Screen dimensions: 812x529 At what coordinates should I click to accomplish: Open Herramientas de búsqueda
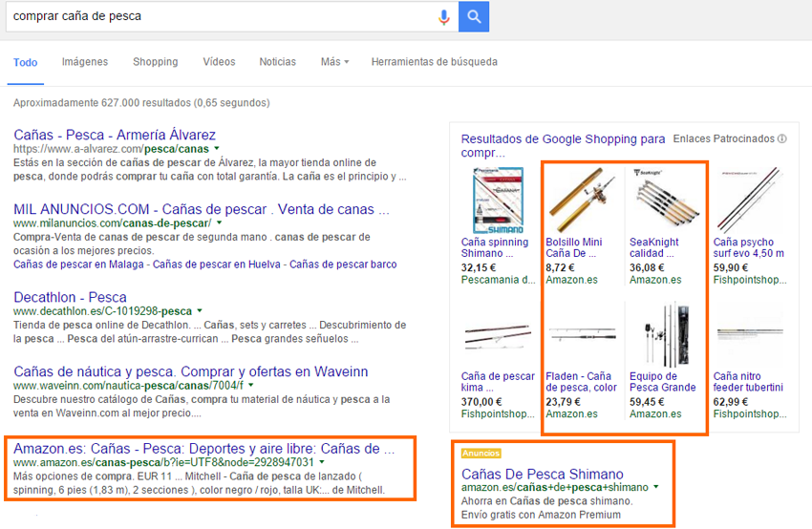[435, 62]
